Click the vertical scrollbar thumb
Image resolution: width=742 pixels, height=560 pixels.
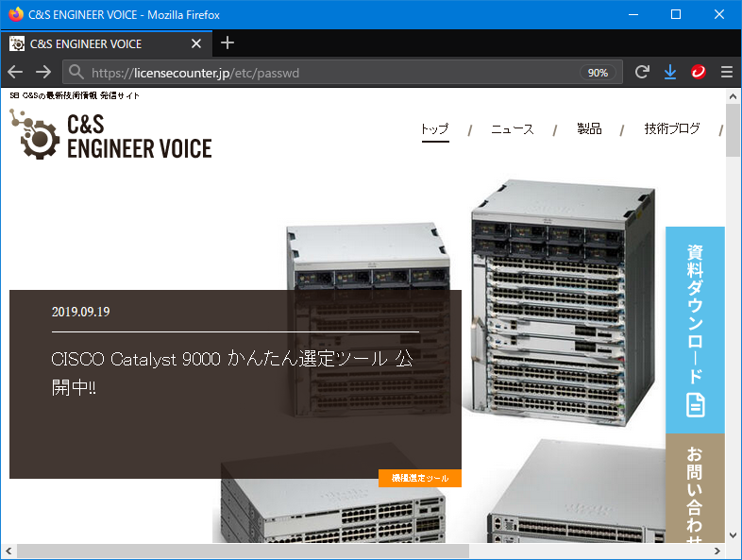733,130
